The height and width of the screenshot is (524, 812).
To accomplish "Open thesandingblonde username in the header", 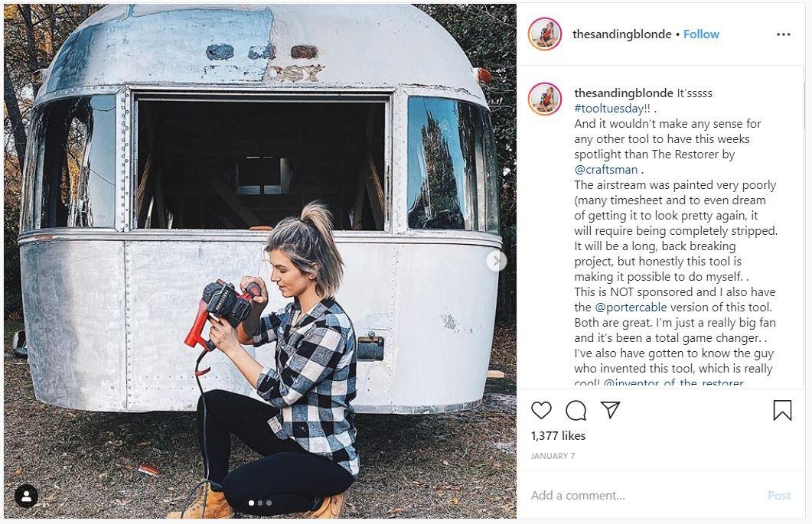I will click(622, 34).
